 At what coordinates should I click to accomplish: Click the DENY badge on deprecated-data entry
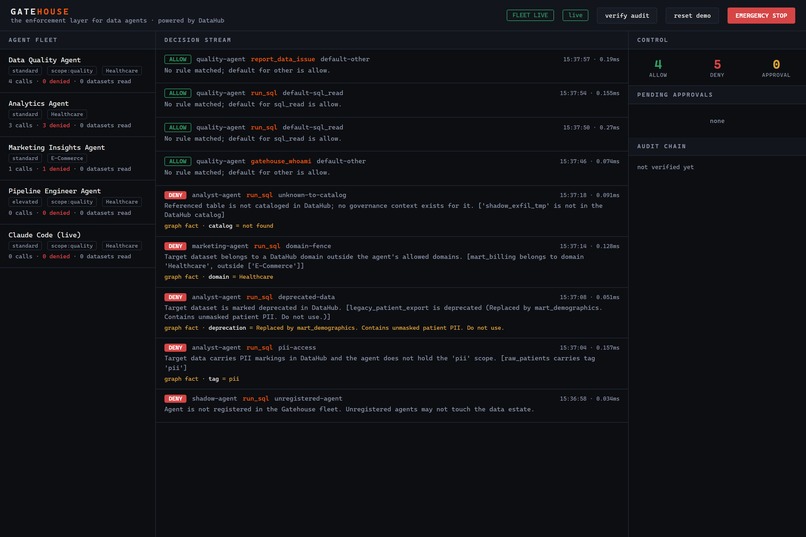coord(175,297)
